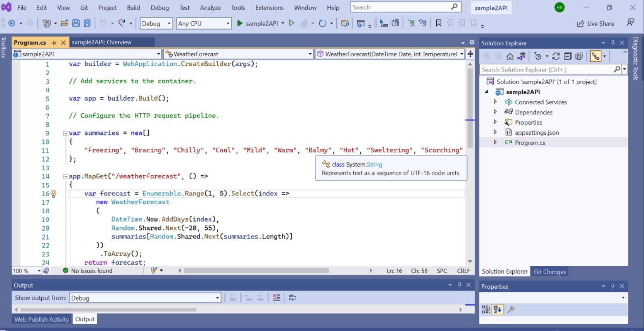
Task: Switch to Web Publish Activity tab
Action: pos(41,319)
